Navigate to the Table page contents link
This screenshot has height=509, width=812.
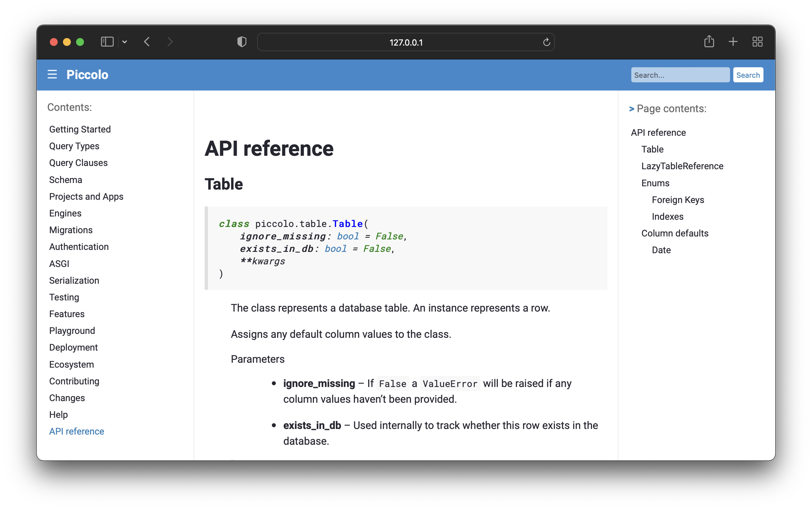(x=652, y=149)
